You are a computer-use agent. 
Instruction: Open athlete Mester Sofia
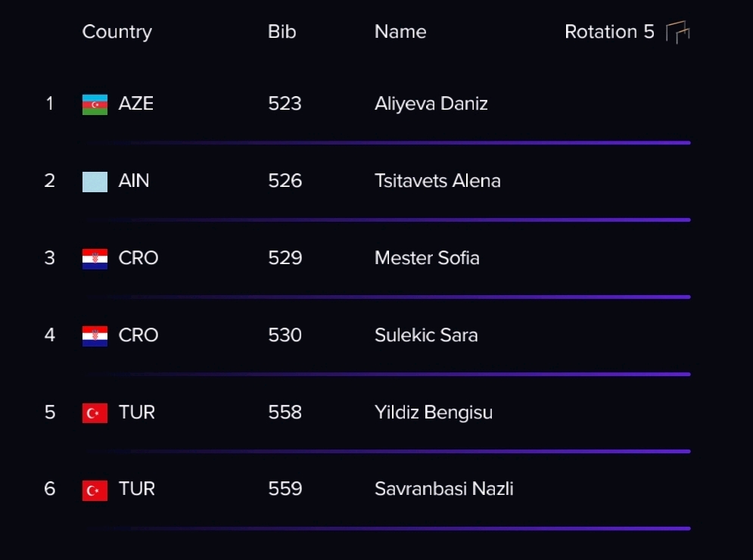click(427, 258)
